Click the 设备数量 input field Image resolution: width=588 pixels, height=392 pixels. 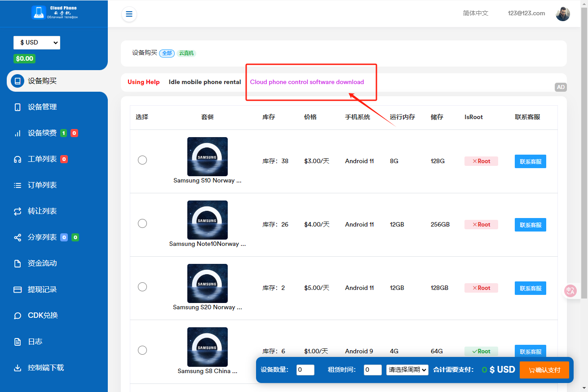pyautogui.click(x=305, y=370)
